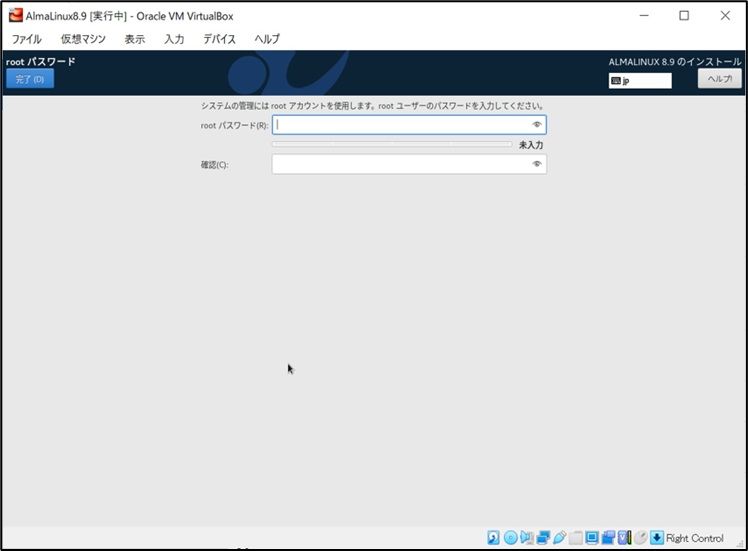Screen dimensions: 748x551
Task: Click the 完了 (D) done button
Action: click(x=30, y=79)
